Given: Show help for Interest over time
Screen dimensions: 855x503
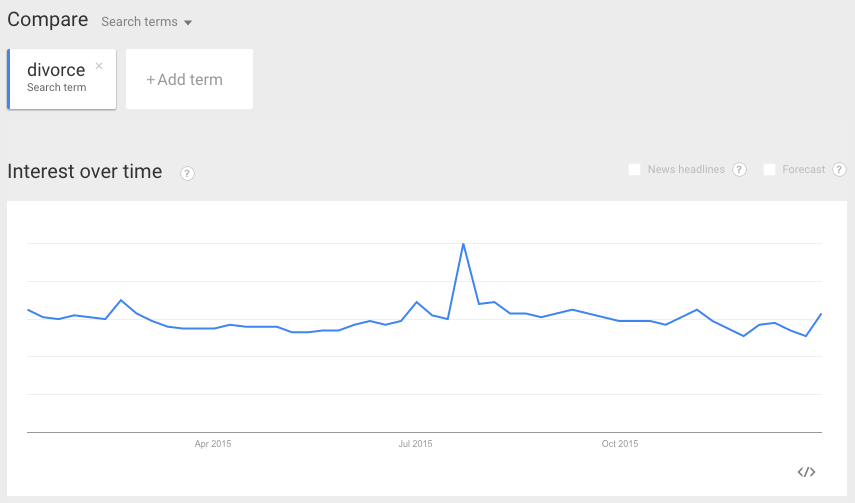Looking at the screenshot, I should coord(187,173).
